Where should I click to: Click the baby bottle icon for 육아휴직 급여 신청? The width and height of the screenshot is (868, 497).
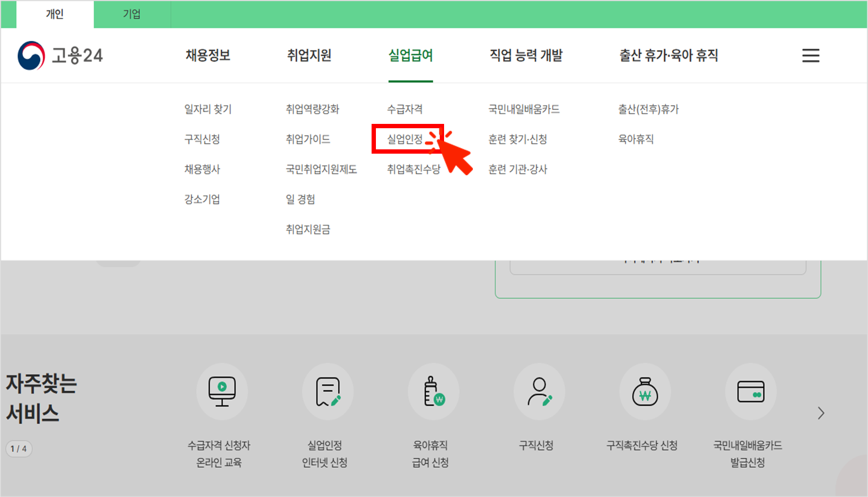434,391
